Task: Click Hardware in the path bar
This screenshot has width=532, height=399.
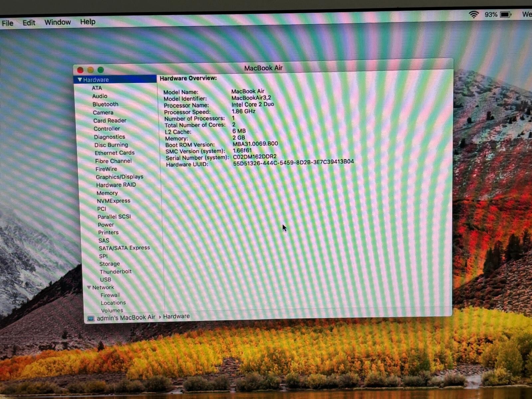Action: pos(176,316)
